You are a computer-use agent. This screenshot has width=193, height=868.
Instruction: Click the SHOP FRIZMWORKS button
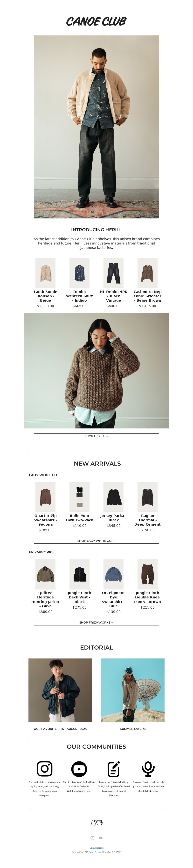click(96, 622)
